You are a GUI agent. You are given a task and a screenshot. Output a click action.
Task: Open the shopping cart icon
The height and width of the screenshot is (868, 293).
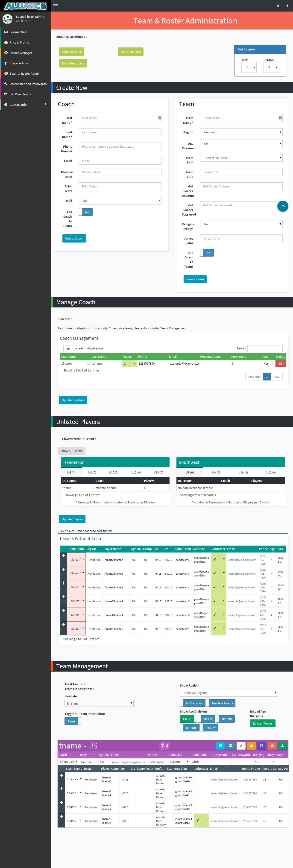coord(278,6)
